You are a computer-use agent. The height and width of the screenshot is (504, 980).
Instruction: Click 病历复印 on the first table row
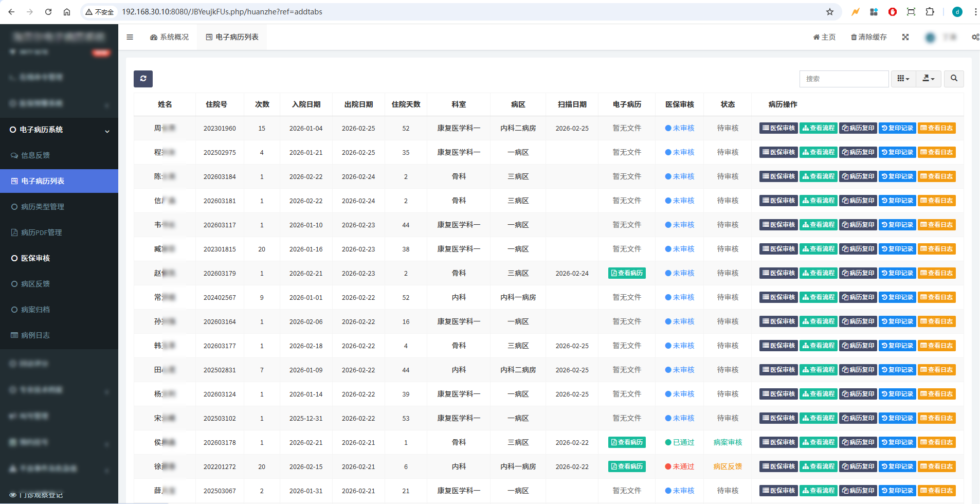857,128
